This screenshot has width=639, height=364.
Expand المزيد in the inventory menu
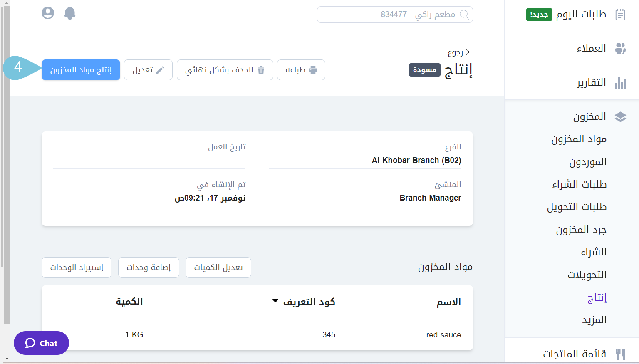(594, 320)
